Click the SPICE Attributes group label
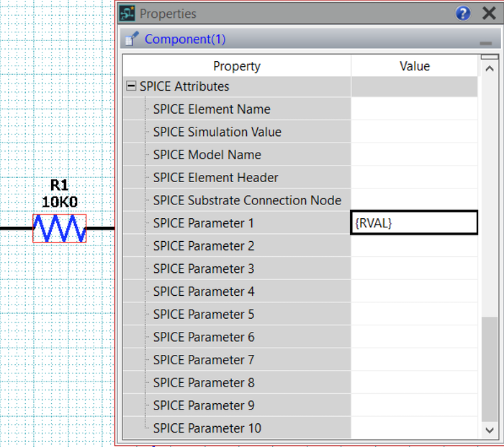The height and width of the screenshot is (447, 504). 184,86
